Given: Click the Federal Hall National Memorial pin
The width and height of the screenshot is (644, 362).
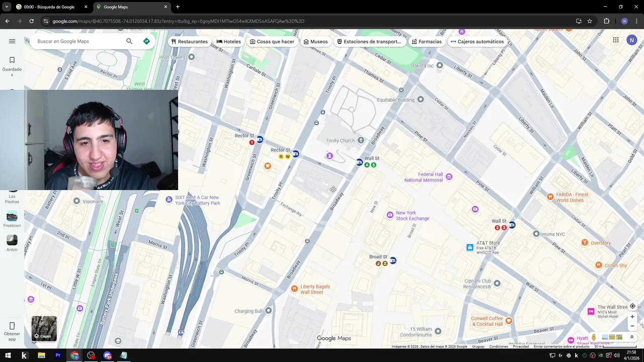Looking at the screenshot, I should click(x=449, y=176).
